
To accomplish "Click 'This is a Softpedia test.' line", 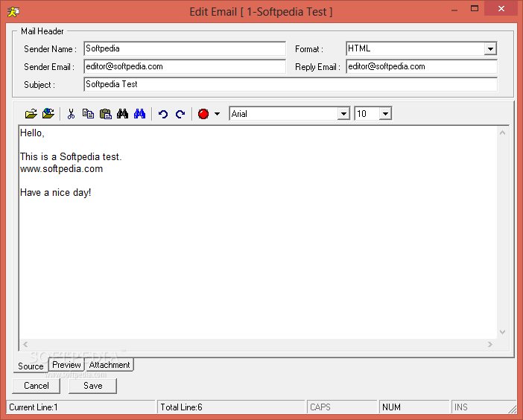I will pyautogui.click(x=71, y=156).
